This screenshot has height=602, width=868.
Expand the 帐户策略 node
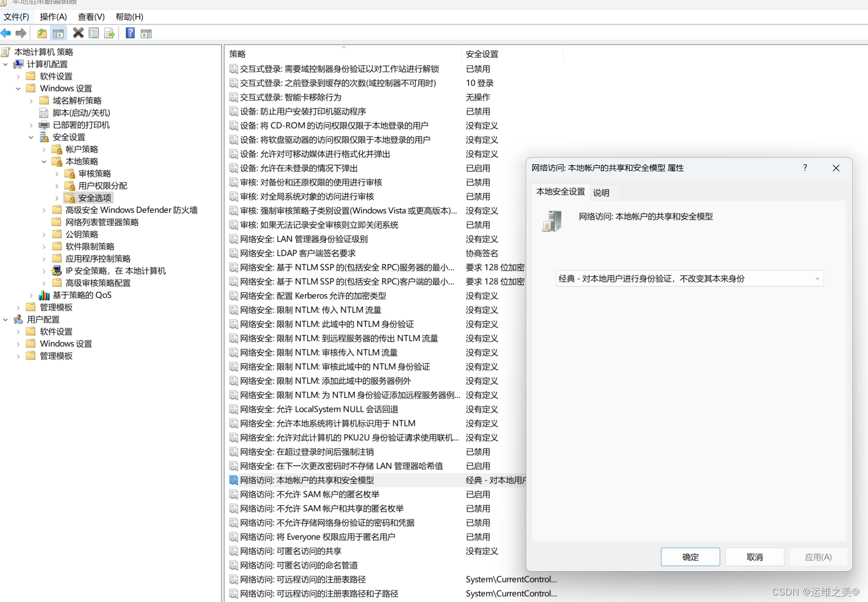44,150
